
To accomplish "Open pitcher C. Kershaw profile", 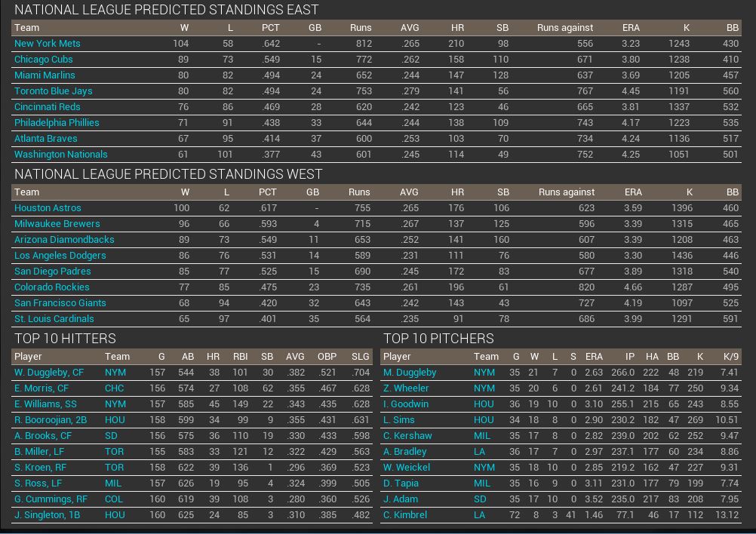I will 407,436.
